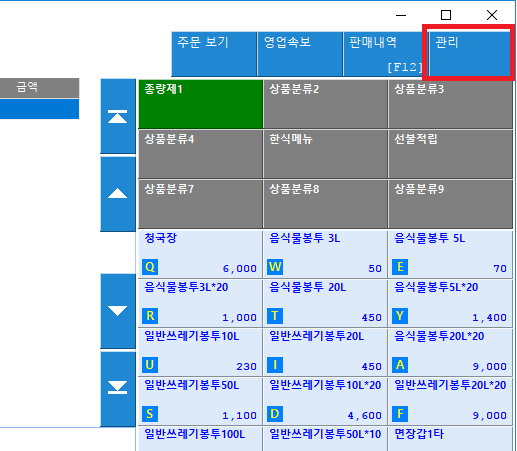Add 음식물봉투20L*20 product
Image resolution: width=517 pixels, height=451 pixels.
(x=450, y=352)
